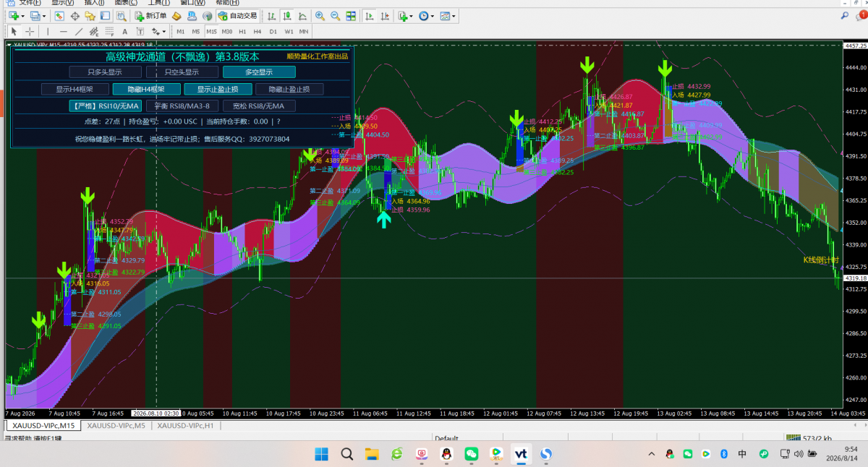This screenshot has height=467, width=868.
Task: Toggle the Terminal panel icon
Action: pyautogui.click(x=105, y=16)
